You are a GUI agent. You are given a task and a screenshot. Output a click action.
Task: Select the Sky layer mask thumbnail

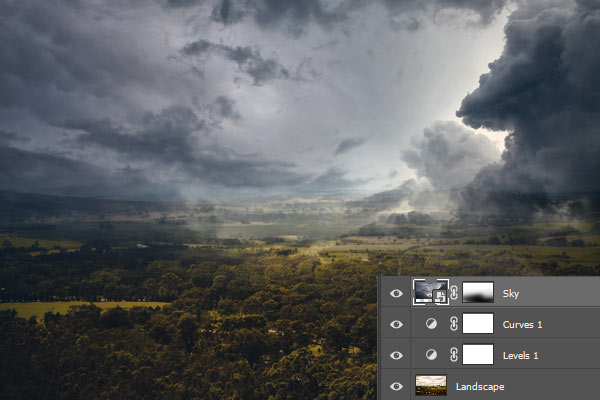(x=478, y=292)
